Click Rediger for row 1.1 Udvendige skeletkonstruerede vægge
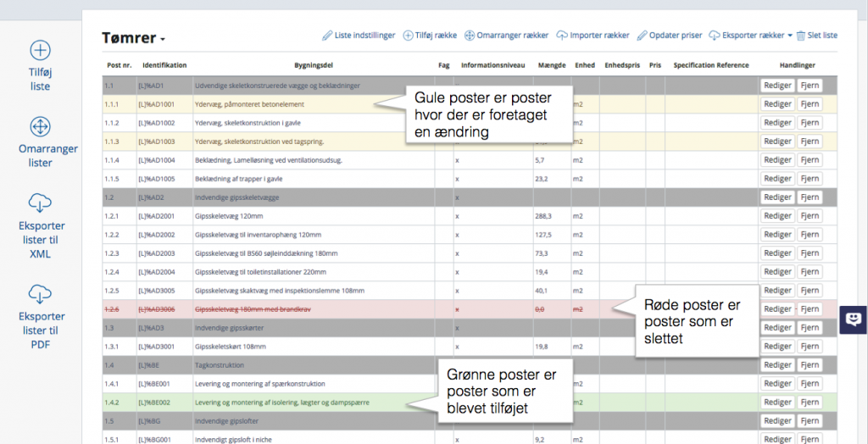Screen dimensions: 868x444 pos(777,86)
